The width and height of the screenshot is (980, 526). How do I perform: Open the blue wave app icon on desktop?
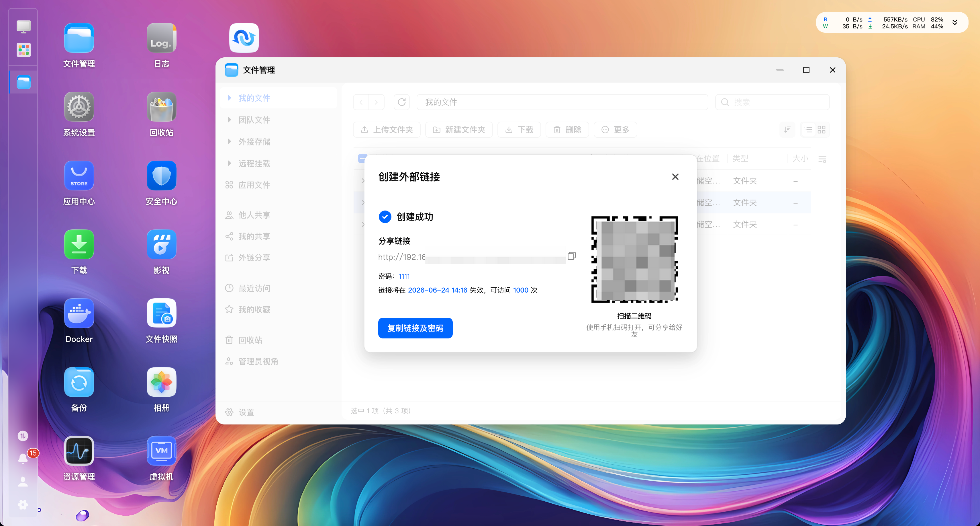click(x=244, y=38)
